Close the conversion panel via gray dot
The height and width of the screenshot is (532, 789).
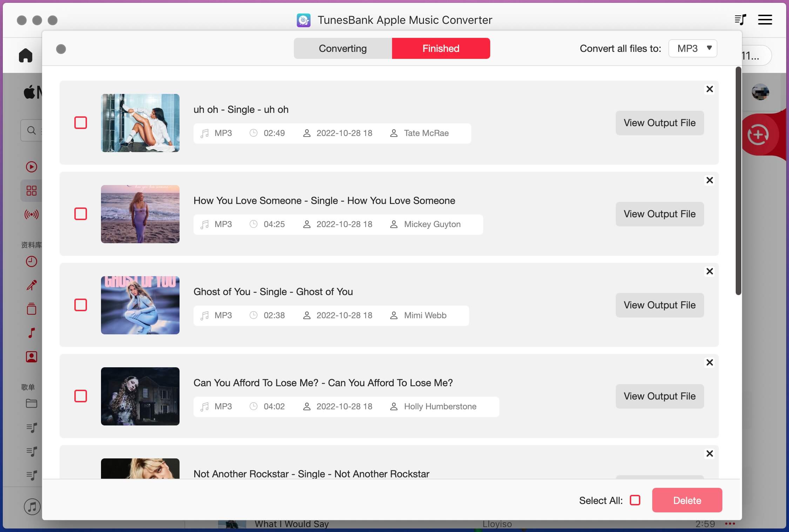(x=61, y=49)
